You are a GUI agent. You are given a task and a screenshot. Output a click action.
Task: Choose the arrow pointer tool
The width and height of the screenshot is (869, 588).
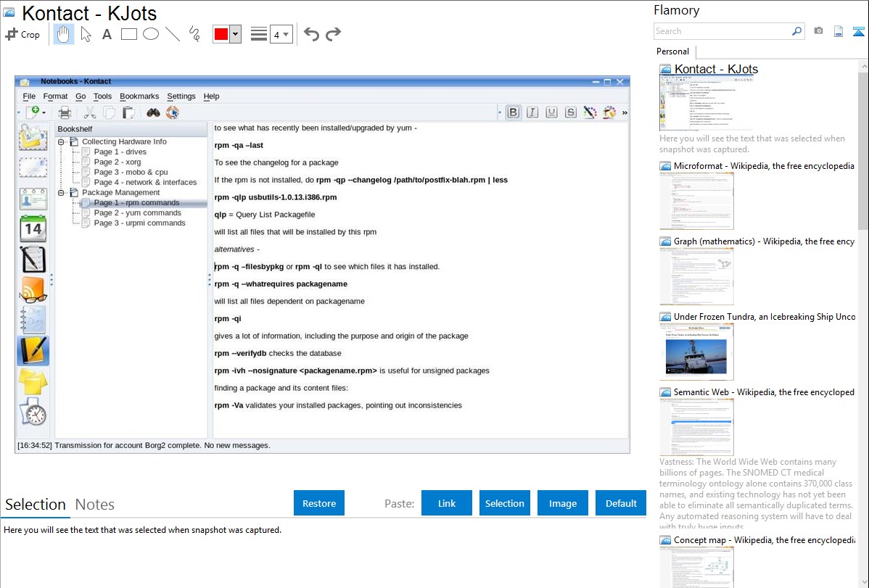(x=86, y=34)
